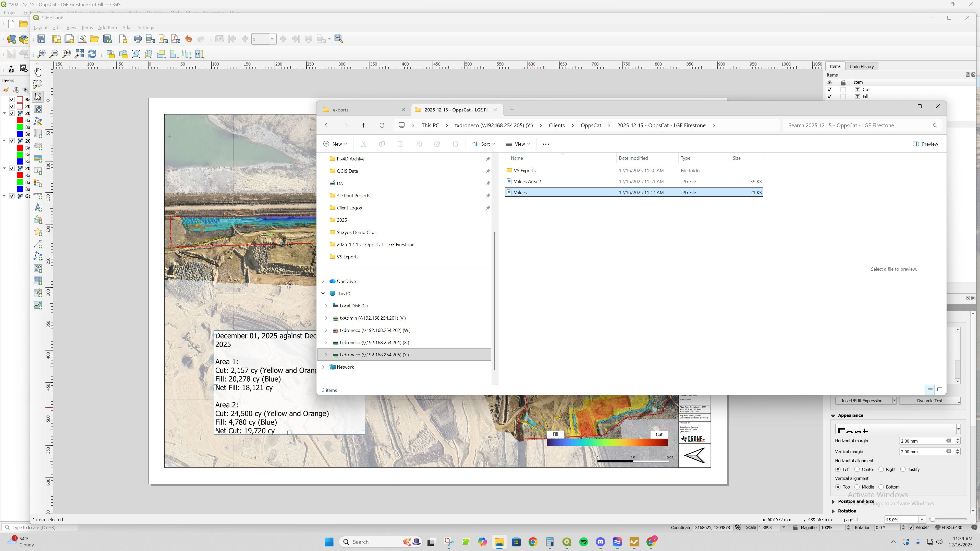Viewport: 980px width, 551px height.
Task: Open the Layout Manager from the toolbar
Action: pos(82,39)
